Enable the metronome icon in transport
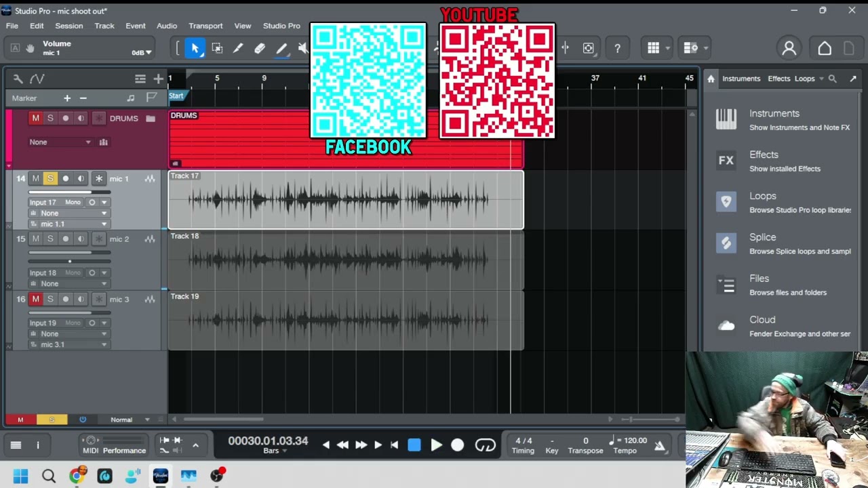Viewport: 868px width, 488px height. point(659,445)
